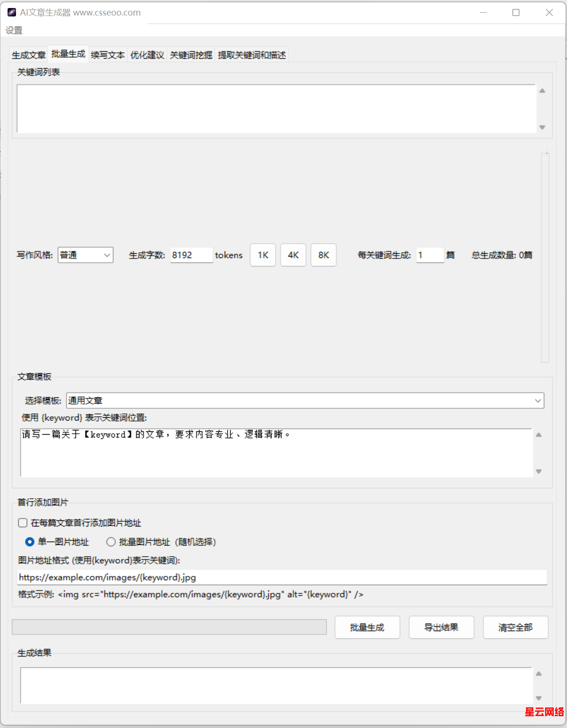
Task: Choose the 8K token preset
Action: (324, 255)
